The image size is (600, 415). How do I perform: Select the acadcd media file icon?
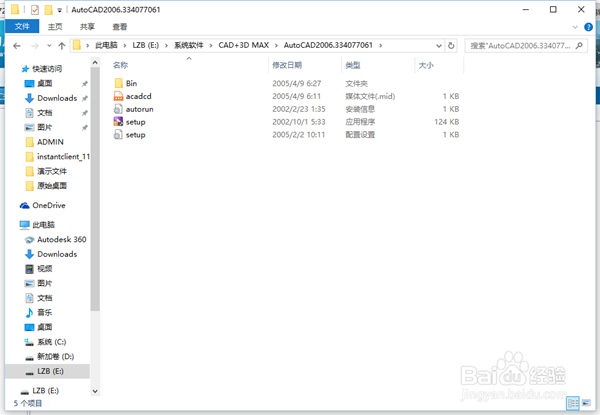pos(118,96)
